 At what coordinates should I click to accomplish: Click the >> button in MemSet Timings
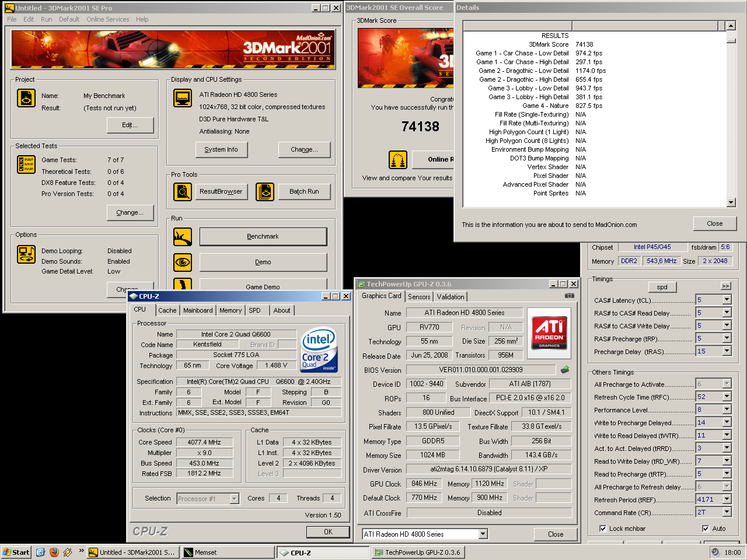[726, 286]
